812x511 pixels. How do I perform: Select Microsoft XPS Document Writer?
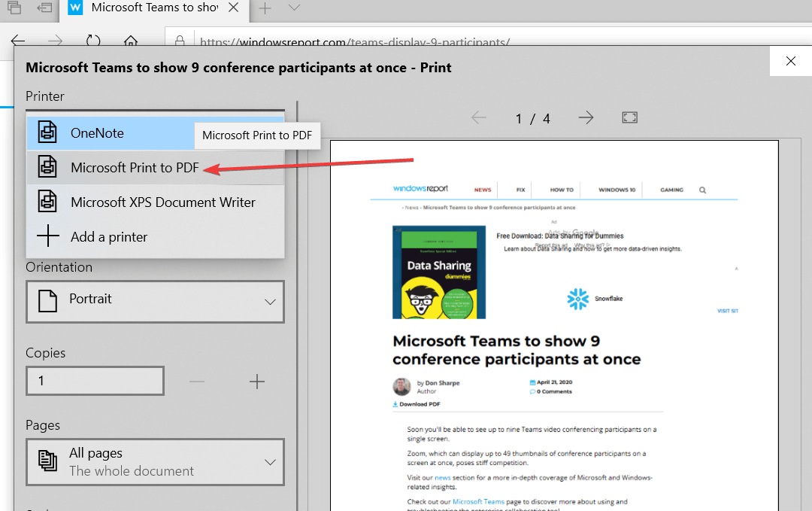point(156,202)
